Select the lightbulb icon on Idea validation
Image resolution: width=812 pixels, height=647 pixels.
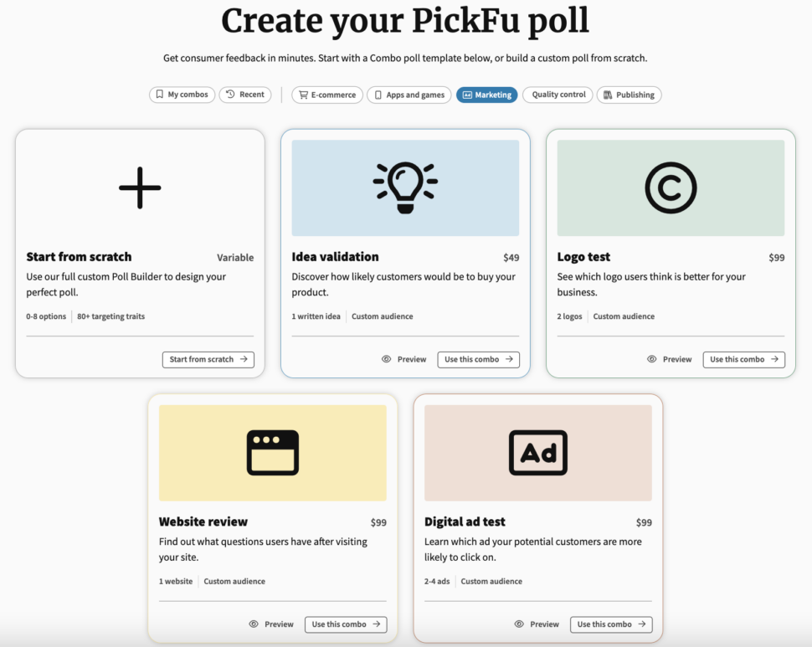tap(405, 186)
